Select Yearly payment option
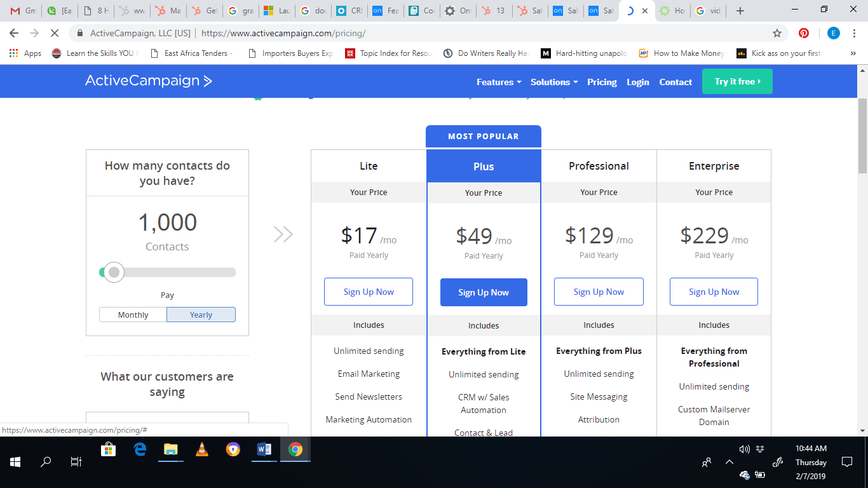The width and height of the screenshot is (868, 488). (201, 315)
